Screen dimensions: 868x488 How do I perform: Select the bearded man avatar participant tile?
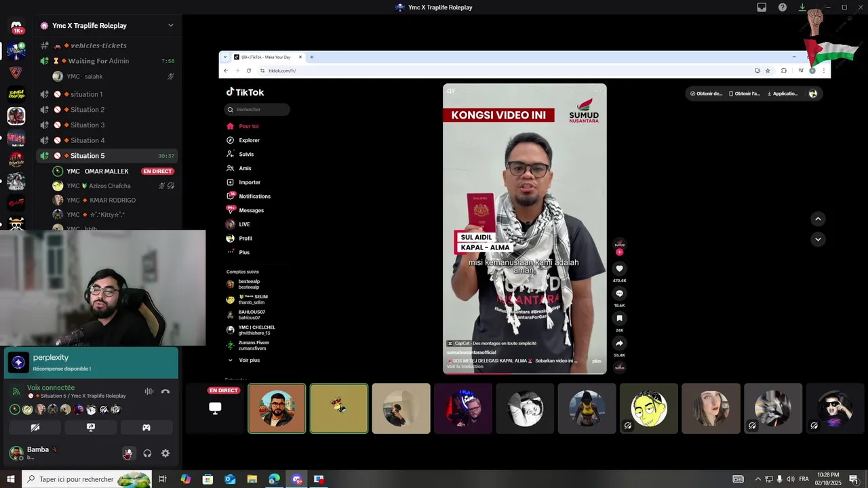(277, 408)
